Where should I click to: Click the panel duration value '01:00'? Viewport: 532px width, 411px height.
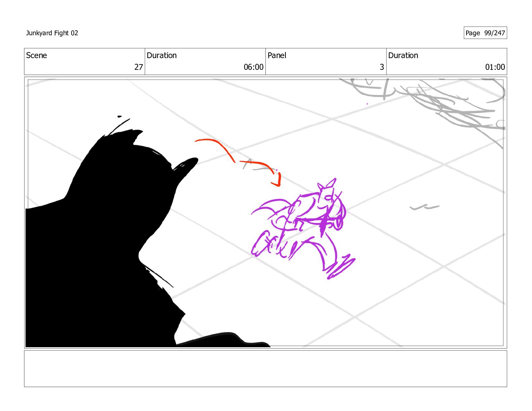(x=495, y=67)
